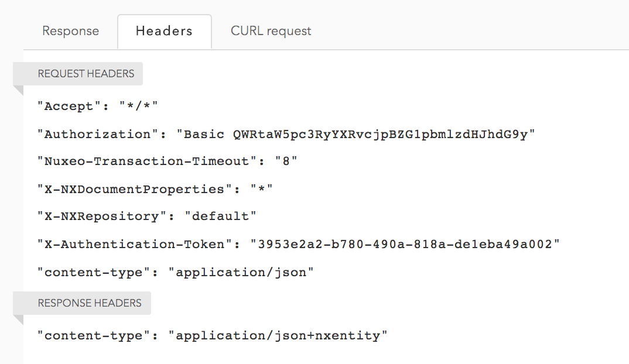Click the authentication token UUID value
Screen dimensions: 629x364
tap(405, 244)
